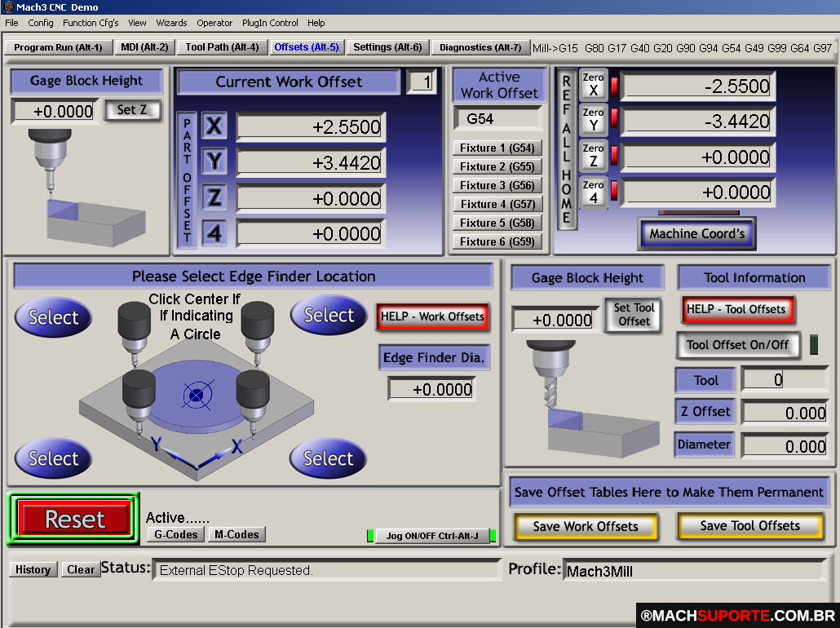Click Y part offset value +3.4420
Image resolution: width=840 pixels, height=628 pixels.
pyautogui.click(x=311, y=162)
